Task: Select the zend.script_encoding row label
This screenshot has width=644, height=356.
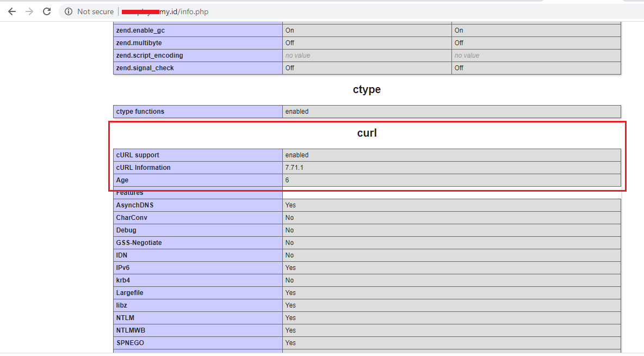Action: click(198, 56)
